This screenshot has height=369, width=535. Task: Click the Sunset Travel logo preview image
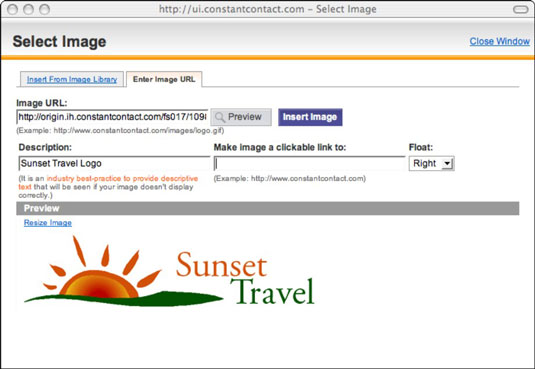pyautogui.click(x=170, y=271)
